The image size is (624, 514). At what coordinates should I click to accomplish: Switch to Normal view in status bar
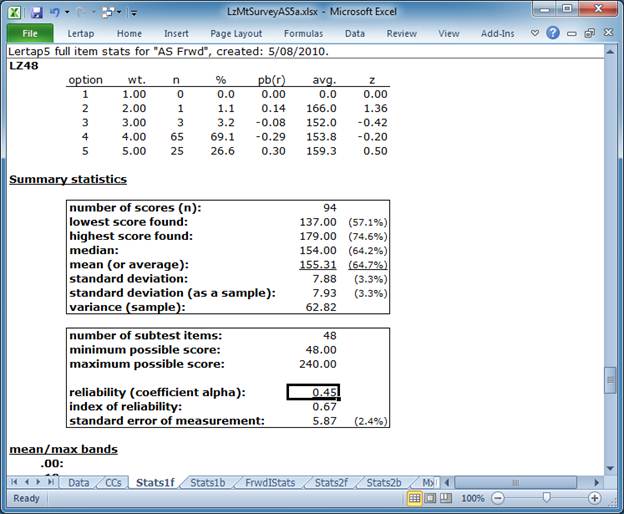[415, 498]
